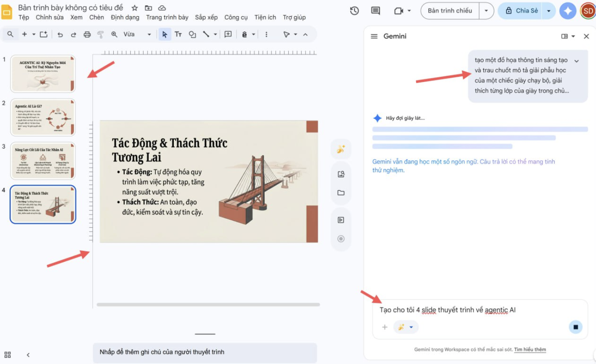The height and width of the screenshot is (364, 596).
Task: Select the line drawing tool
Action: [x=205, y=34]
